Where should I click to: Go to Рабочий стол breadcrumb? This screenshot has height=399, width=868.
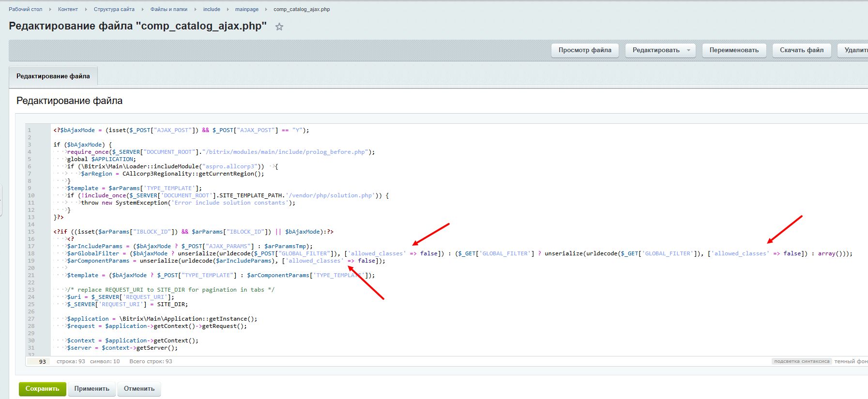coord(26,9)
